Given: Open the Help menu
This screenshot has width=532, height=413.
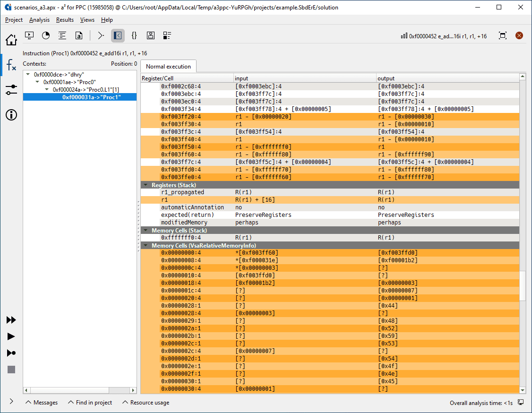Looking at the screenshot, I should coord(107,20).
